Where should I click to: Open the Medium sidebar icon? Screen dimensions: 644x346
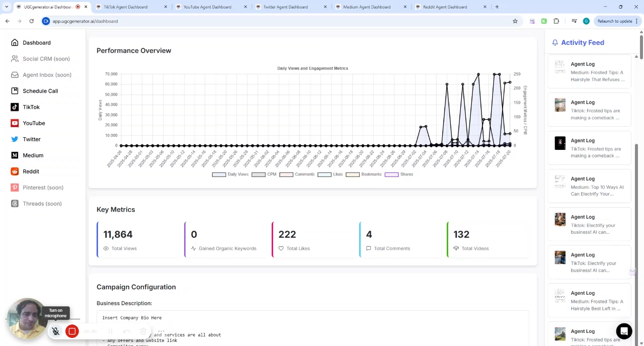(x=15, y=155)
